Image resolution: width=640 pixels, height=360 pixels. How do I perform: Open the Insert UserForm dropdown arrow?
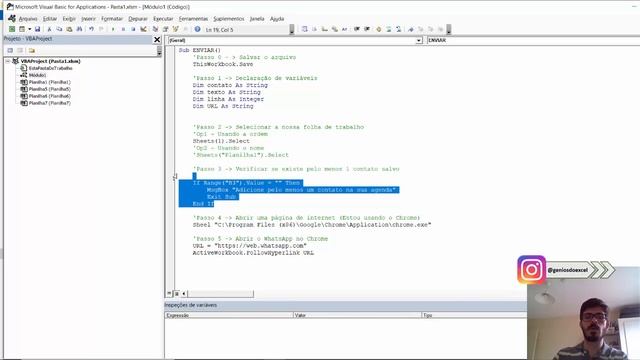[29, 29]
